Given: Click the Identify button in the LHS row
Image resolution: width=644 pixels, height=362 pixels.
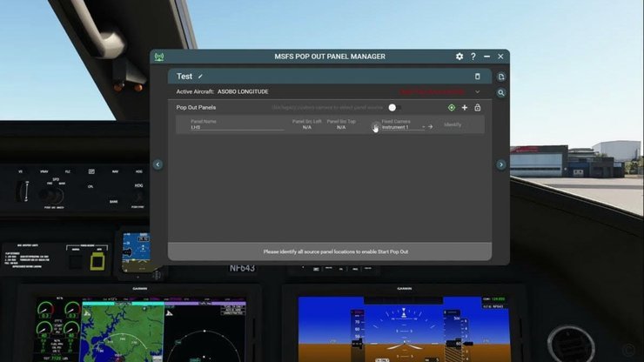Looking at the screenshot, I should point(453,125).
